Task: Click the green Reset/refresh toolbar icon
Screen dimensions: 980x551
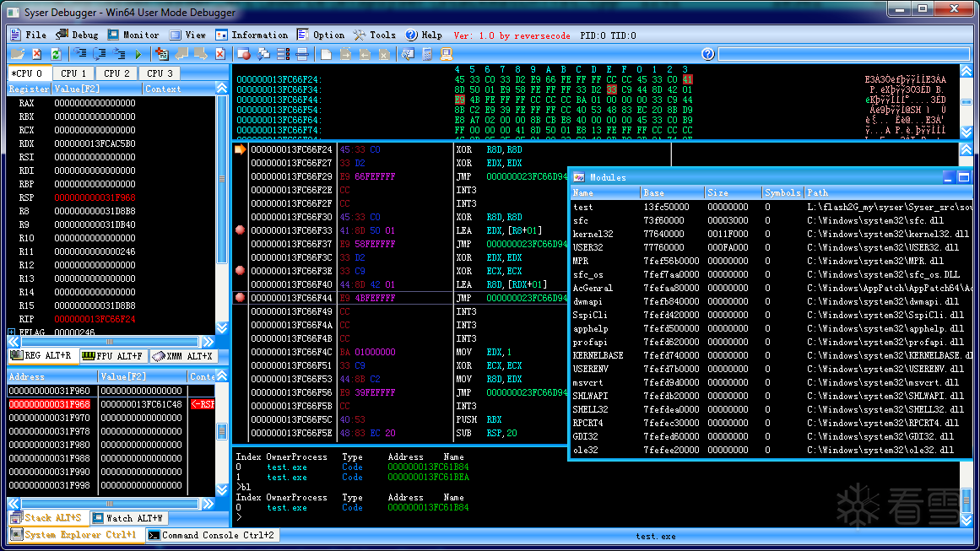Action: coord(56,54)
